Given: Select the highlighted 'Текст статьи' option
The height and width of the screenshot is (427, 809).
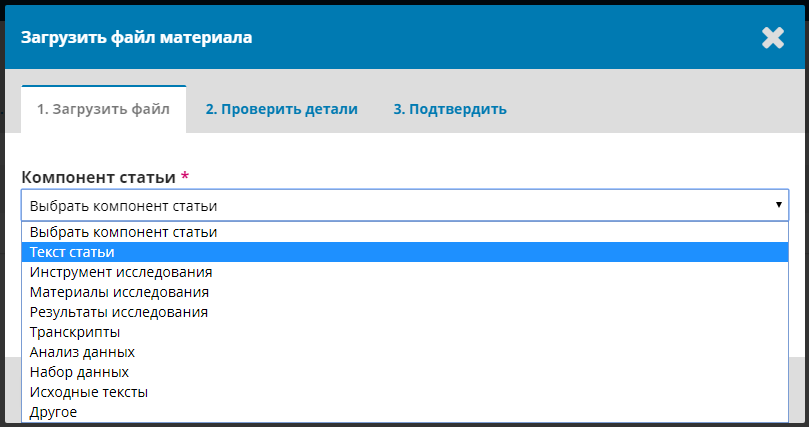Looking at the screenshot, I should click(x=72, y=252).
